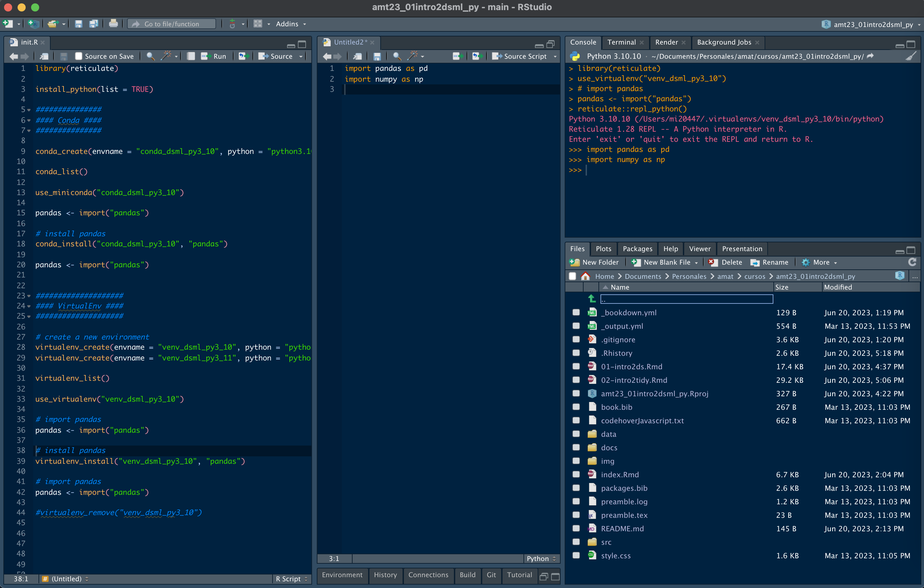The height and width of the screenshot is (588, 924).
Task: Open the New Blank File dropdown
Action: click(665, 262)
